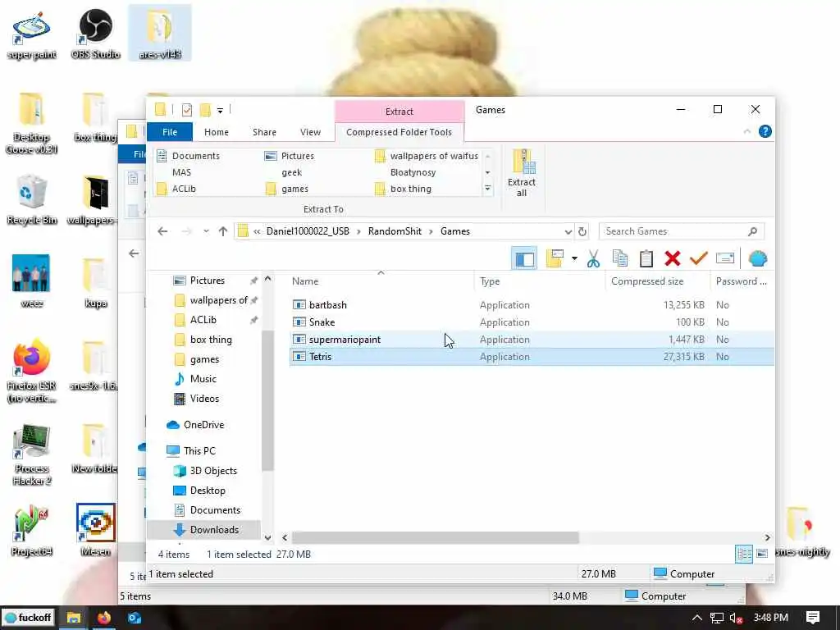The height and width of the screenshot is (630, 840).
Task: Click Properties quick access checkmark icon
Action: click(x=186, y=110)
